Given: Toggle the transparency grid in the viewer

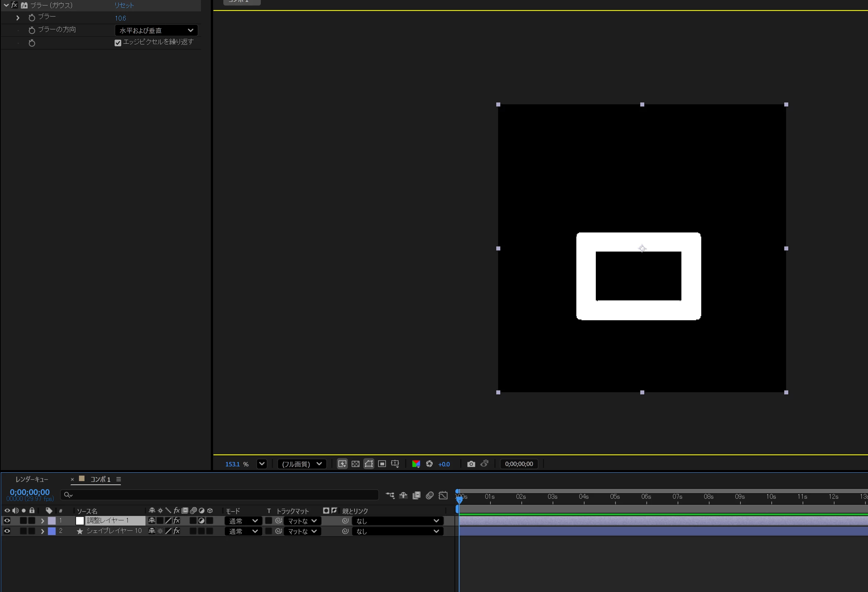Looking at the screenshot, I should (355, 464).
